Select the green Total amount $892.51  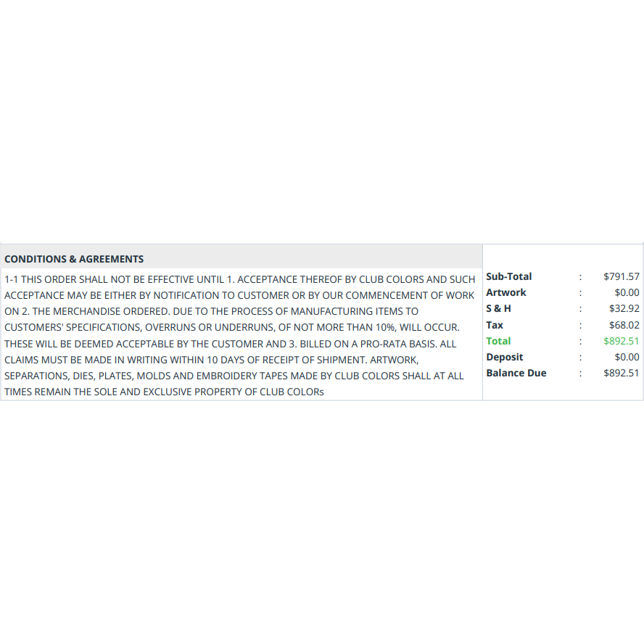click(x=622, y=342)
